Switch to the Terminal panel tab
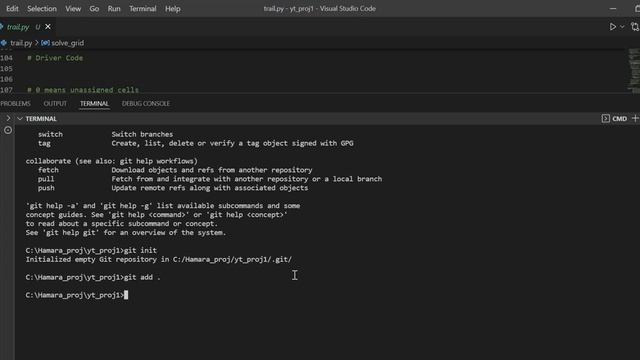Image resolution: width=640 pixels, height=360 pixels. 94,104
